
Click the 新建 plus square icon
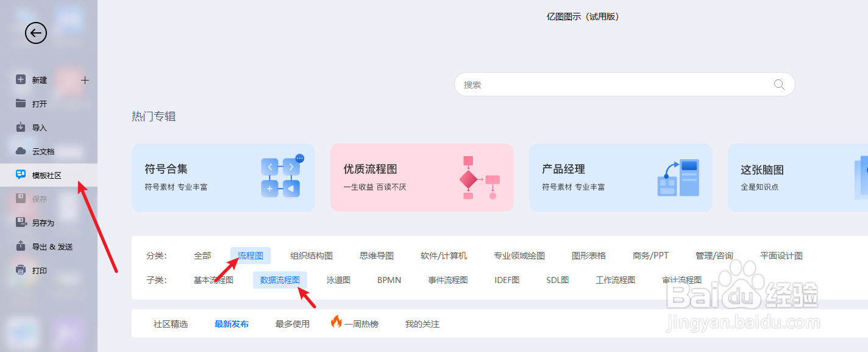point(21,79)
